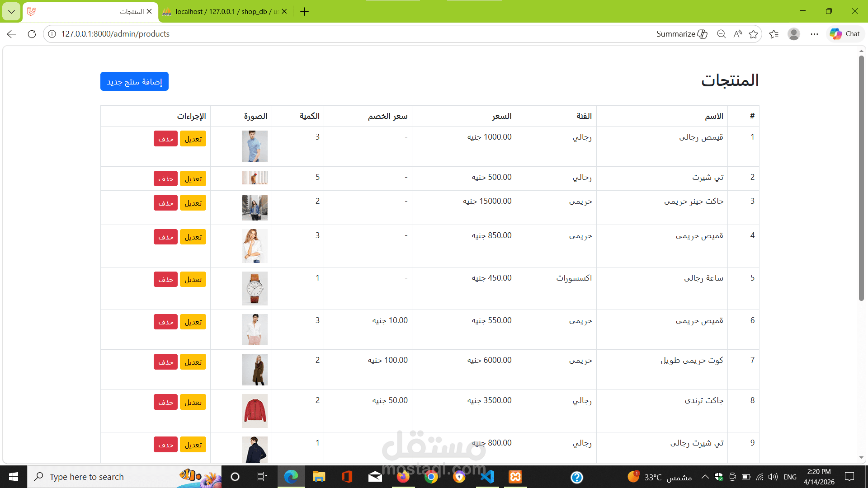This screenshot has width=868, height=488.
Task: Add page to favorites star icon
Action: tap(753, 34)
